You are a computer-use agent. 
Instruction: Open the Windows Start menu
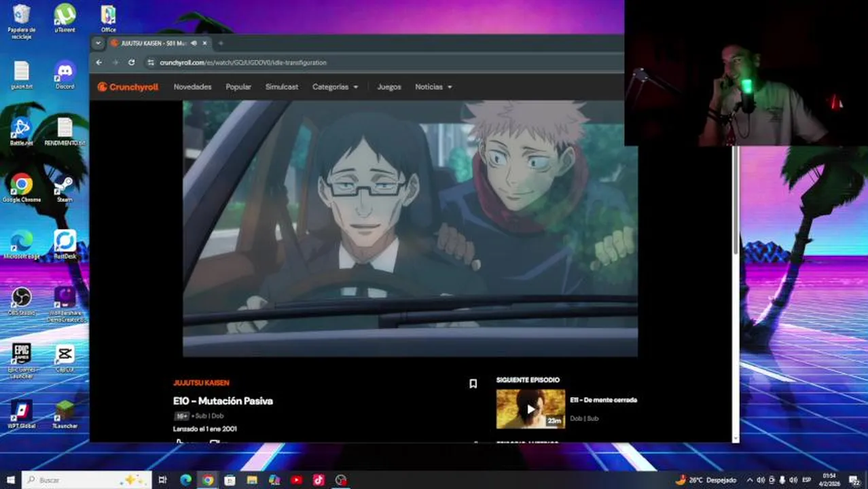coord(10,480)
